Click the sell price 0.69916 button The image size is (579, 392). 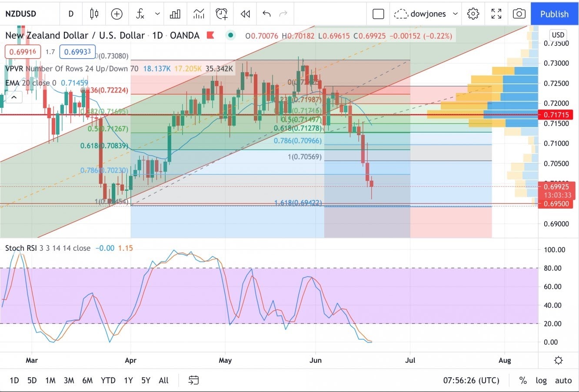23,52
